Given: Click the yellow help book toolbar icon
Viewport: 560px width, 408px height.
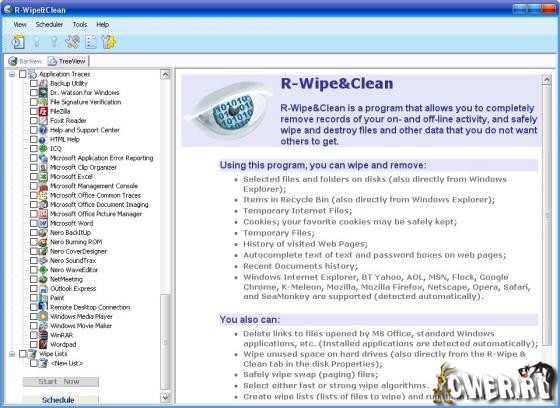Looking at the screenshot, I should click(x=109, y=42).
